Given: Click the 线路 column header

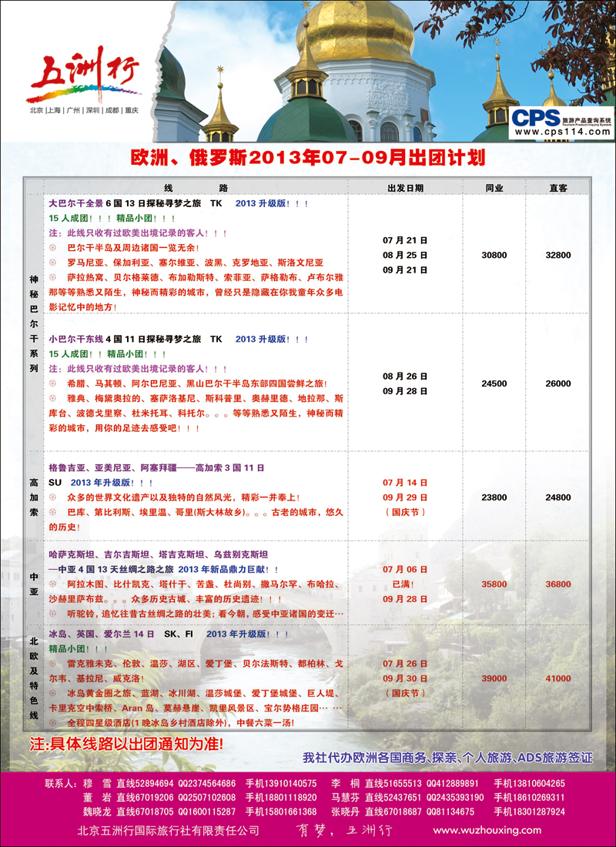Looking at the screenshot, I should pos(196,187).
